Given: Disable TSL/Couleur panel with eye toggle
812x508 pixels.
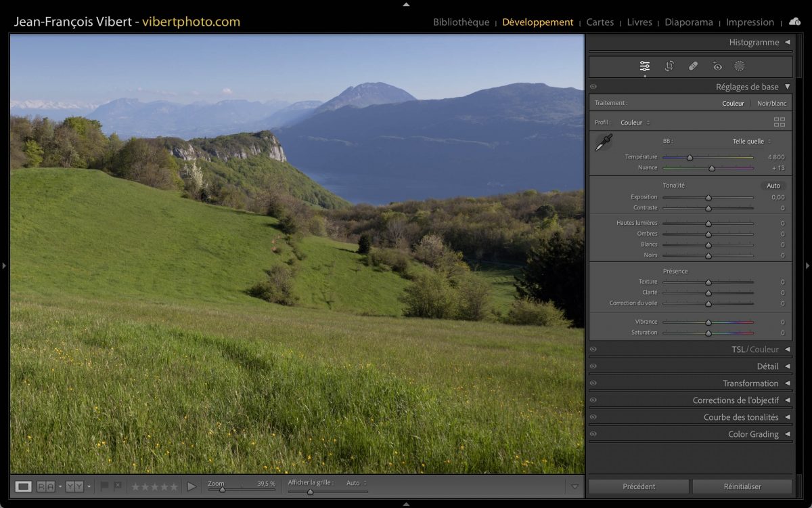Looking at the screenshot, I should click(593, 350).
